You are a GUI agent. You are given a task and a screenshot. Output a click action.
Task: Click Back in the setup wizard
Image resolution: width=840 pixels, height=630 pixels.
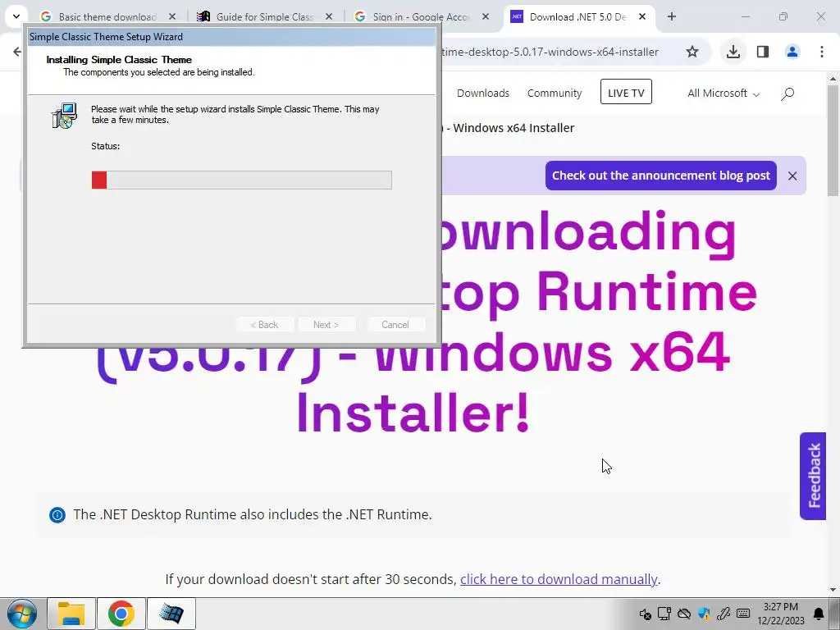[x=265, y=325]
